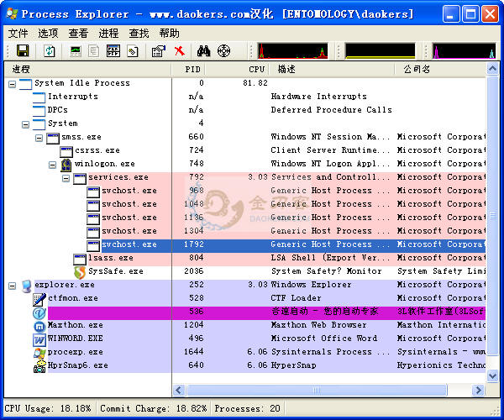Sort by the 进程 column header

pos(87,69)
